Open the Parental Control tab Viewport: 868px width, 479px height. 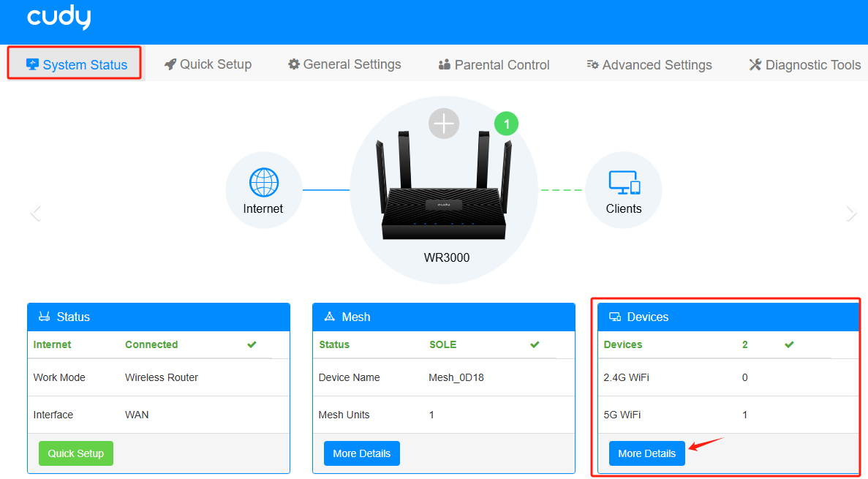click(x=494, y=65)
